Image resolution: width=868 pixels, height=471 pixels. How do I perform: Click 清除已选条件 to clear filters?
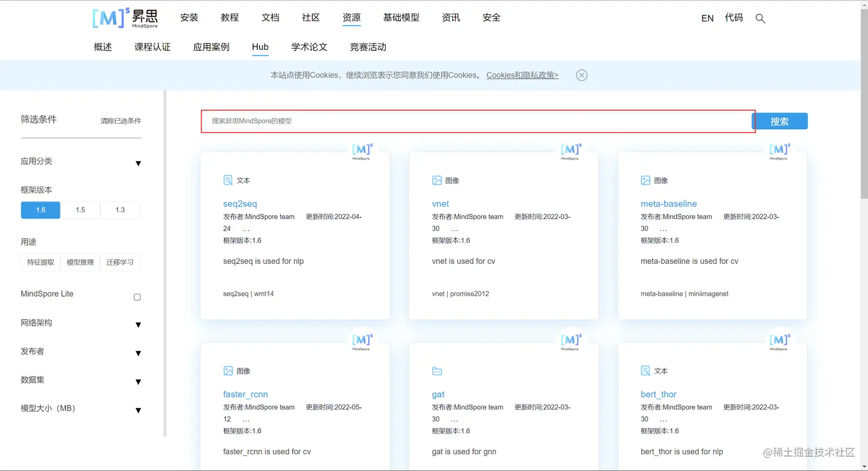(121, 121)
